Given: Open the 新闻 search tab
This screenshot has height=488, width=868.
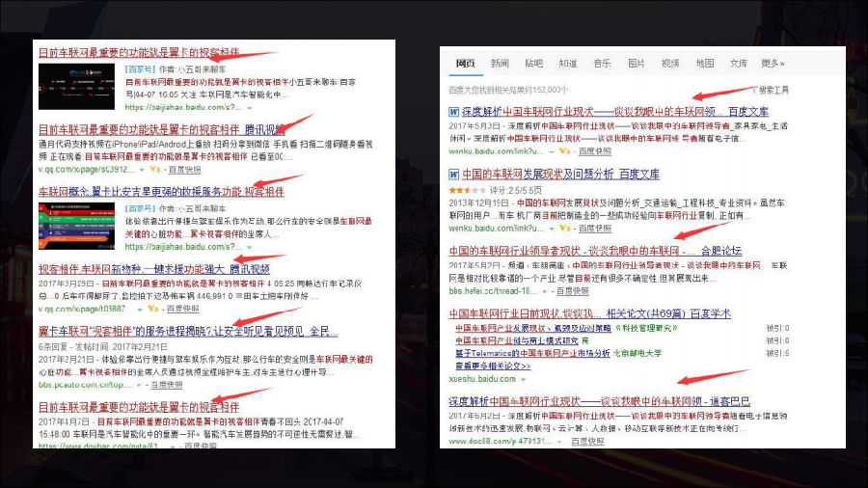Looking at the screenshot, I should tap(499, 64).
